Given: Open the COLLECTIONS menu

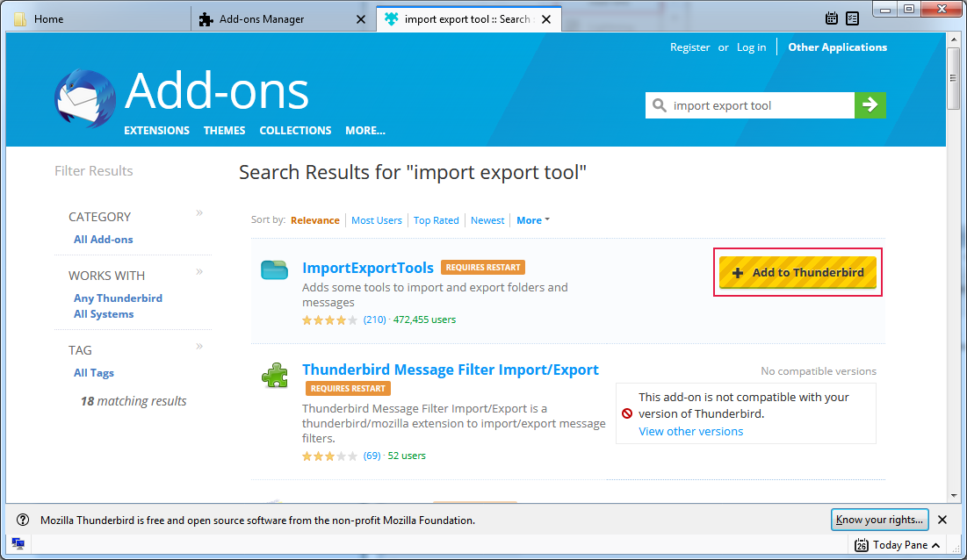Looking at the screenshot, I should tap(295, 131).
